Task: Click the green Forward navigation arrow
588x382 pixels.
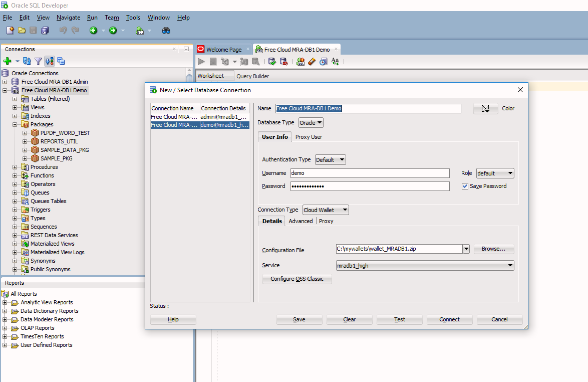Action: click(113, 31)
